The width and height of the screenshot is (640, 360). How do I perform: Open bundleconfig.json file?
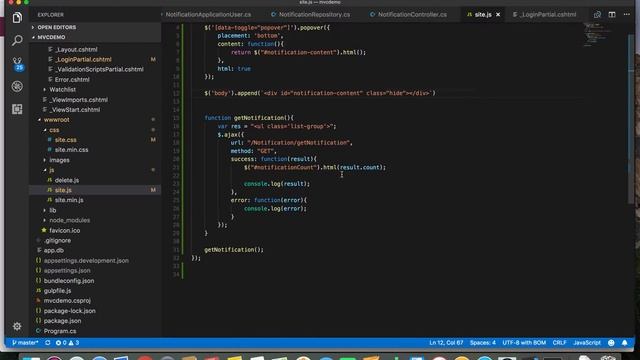click(x=69, y=281)
